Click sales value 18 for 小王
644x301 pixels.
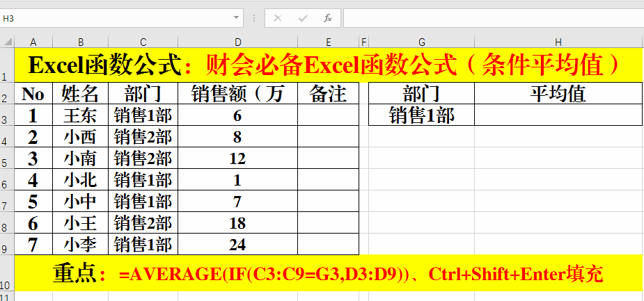(x=238, y=222)
